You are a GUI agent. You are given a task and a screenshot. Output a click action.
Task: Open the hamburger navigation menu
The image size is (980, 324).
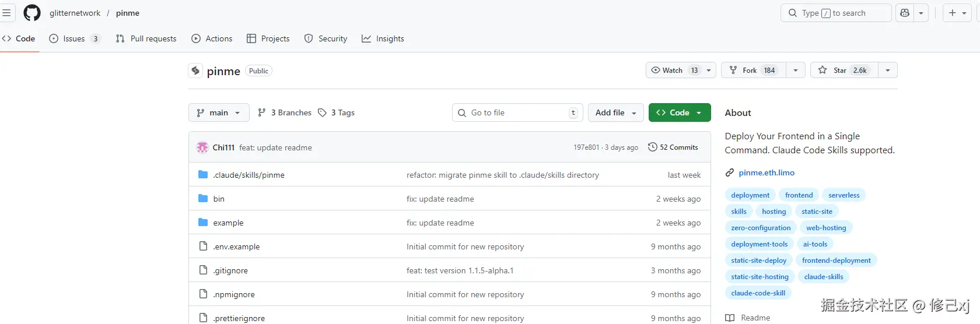click(x=6, y=13)
